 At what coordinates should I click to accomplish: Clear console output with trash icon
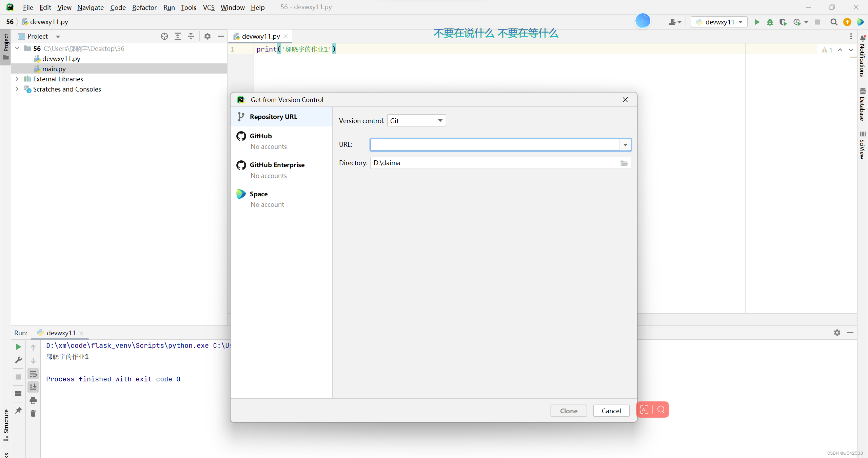(x=33, y=413)
